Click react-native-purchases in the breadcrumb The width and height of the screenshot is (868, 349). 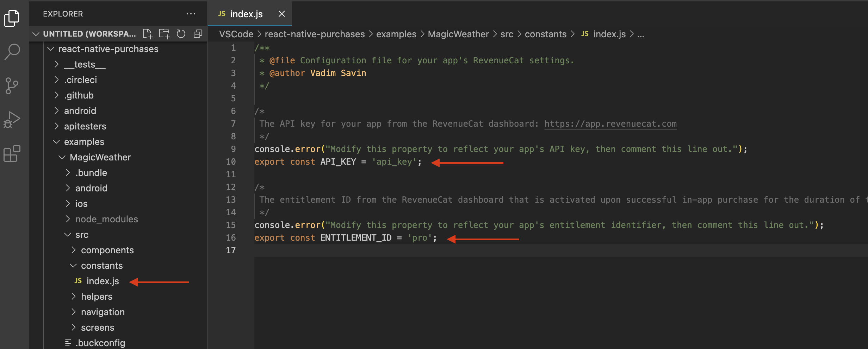(315, 34)
